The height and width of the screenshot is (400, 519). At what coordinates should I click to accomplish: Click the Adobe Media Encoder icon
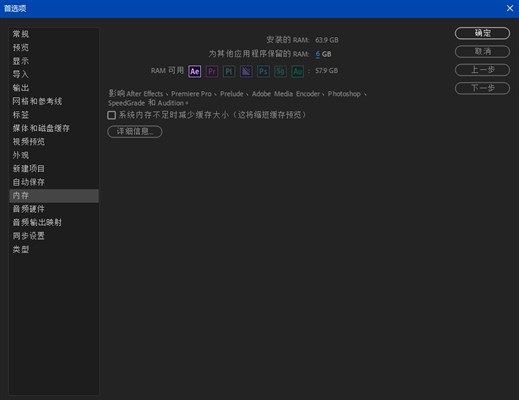[x=246, y=71]
